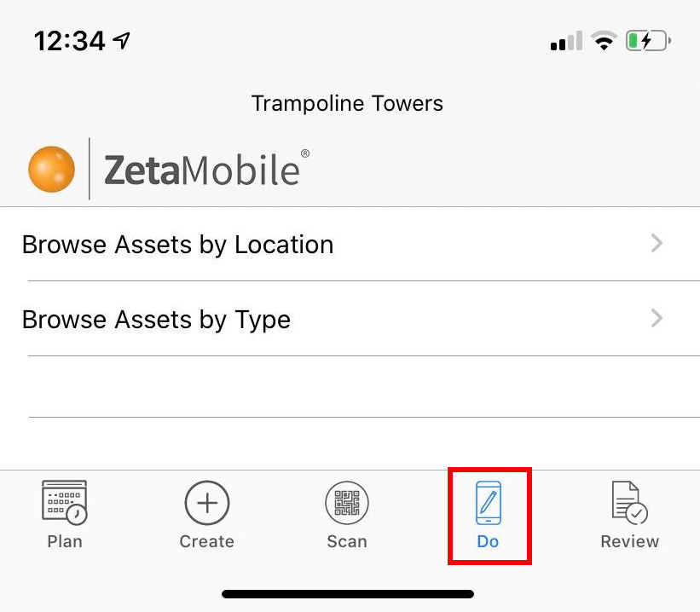Open Browse Assets by Location row
The height and width of the screenshot is (612, 700).
pos(350,244)
